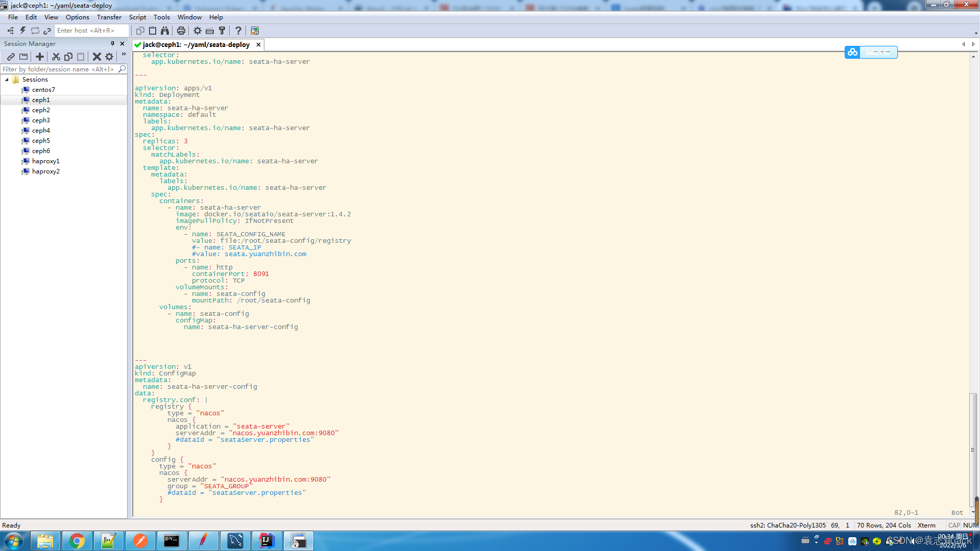This screenshot has height=551, width=980.
Task: Open toolbar options dropdown at far right
Action: click(976, 33)
